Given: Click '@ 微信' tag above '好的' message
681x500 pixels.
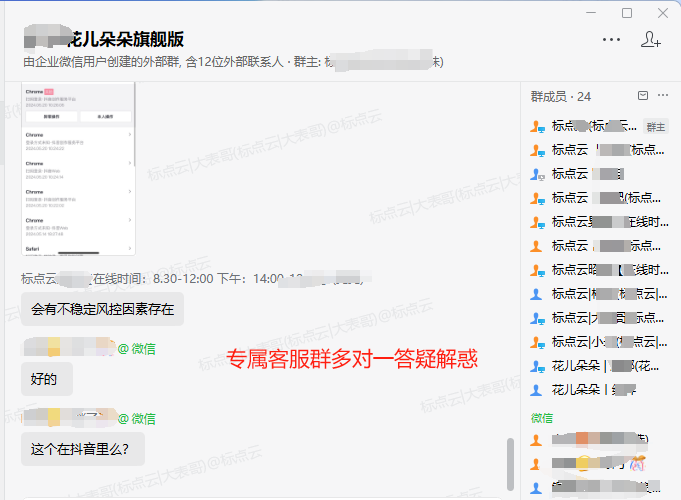Looking at the screenshot, I should point(136,349).
